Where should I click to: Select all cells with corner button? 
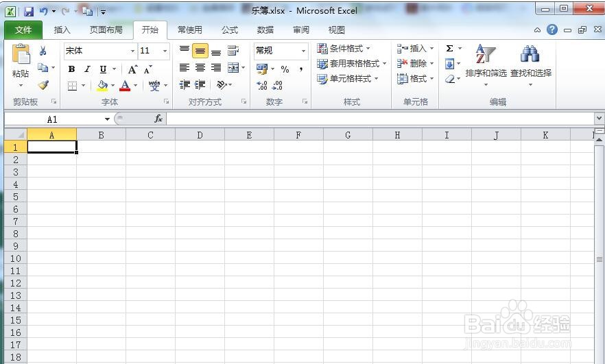[x=15, y=134]
